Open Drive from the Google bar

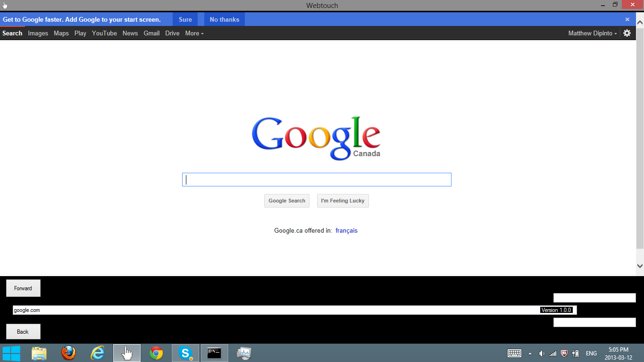(172, 33)
